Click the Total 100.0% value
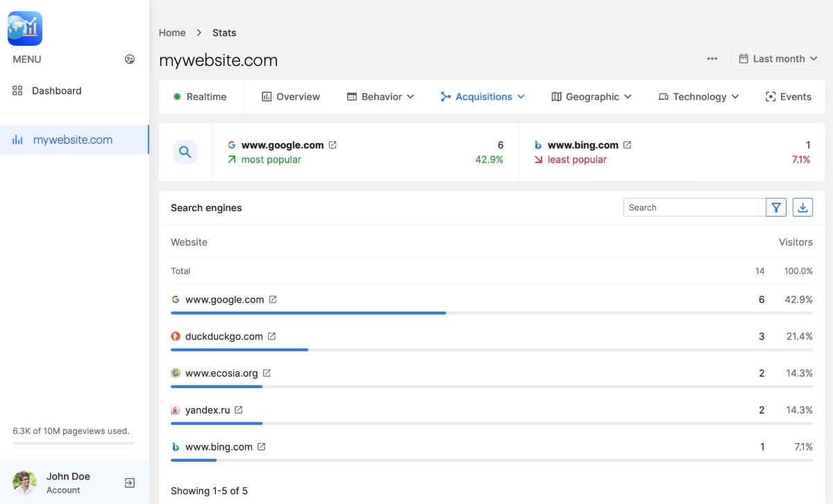Image resolution: width=833 pixels, height=504 pixels. 798,271
